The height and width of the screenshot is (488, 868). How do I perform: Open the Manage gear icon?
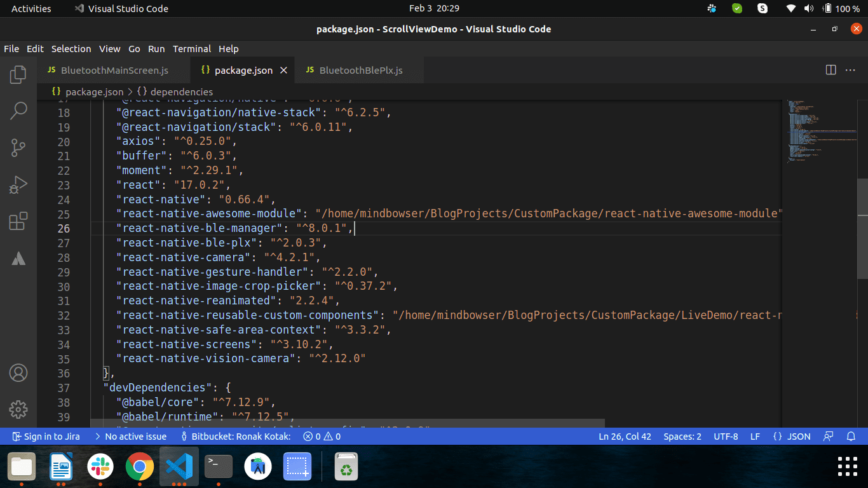coord(18,409)
